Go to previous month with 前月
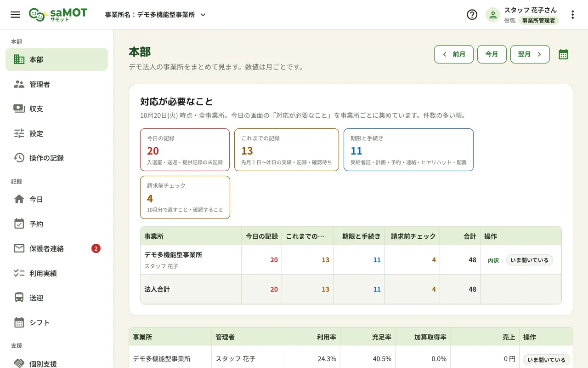This screenshot has height=368, width=588. (454, 54)
